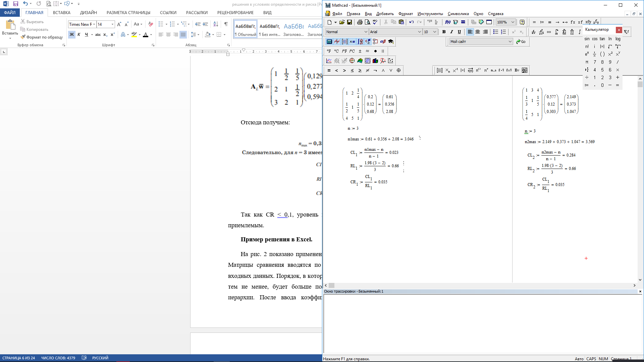
Task: Click the Go button
Action: point(521,42)
